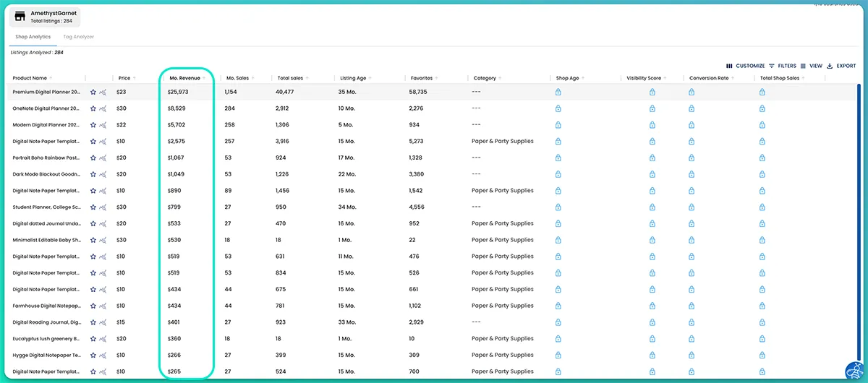Screen dimensions: 868x383
Task: Click Conversion Rate lock in Eucalyptus lush greenery row
Action: coord(691,338)
